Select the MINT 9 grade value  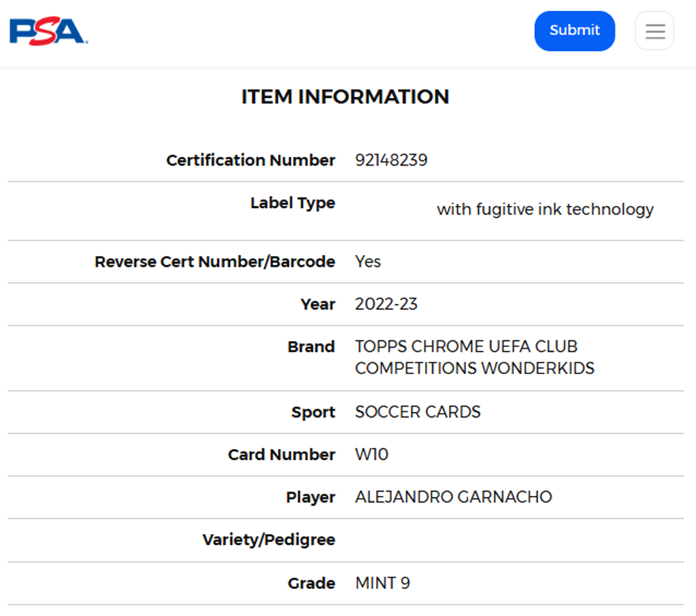[x=382, y=583]
